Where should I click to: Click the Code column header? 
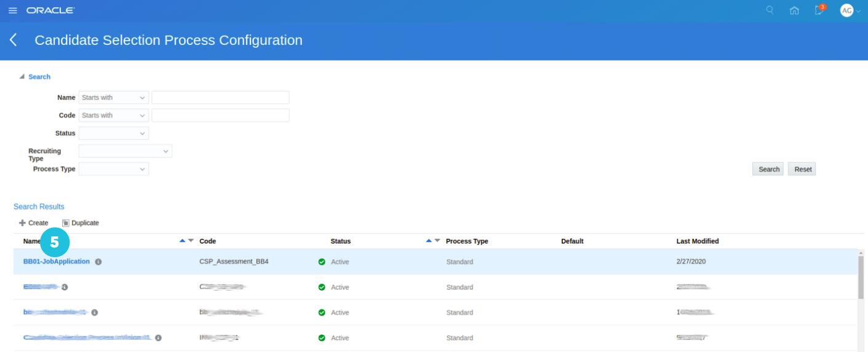click(x=208, y=241)
